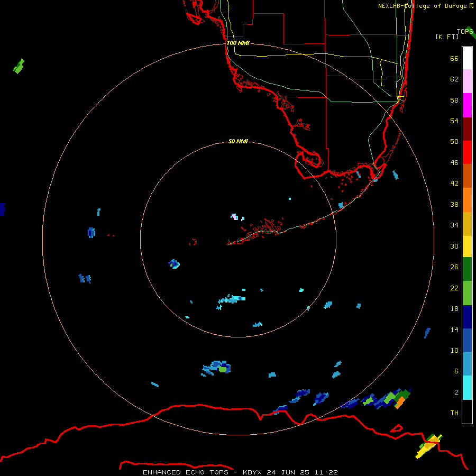Click the orange echo core in the southeast
This screenshot has width=476, height=476.
pos(400,402)
